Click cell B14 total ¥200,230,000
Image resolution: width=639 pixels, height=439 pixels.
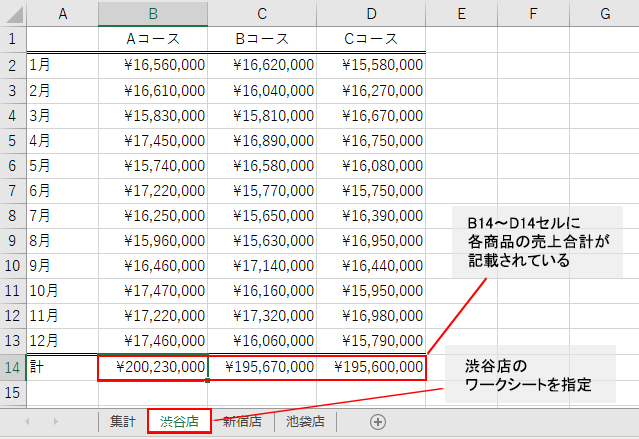tap(153, 367)
